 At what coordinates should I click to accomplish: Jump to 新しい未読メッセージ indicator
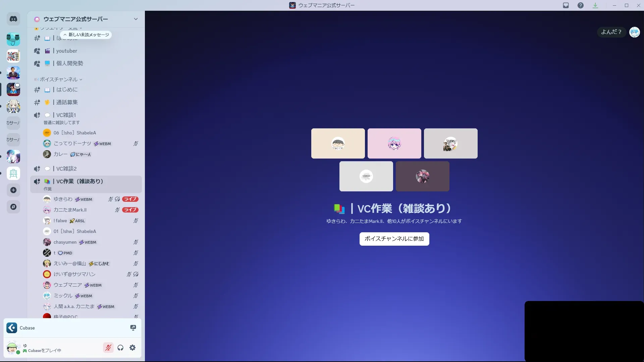(86, 35)
